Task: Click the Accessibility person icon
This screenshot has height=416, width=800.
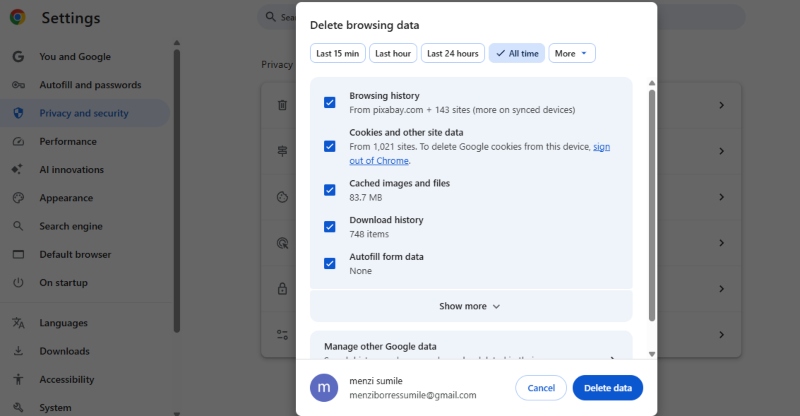Action: coord(18,380)
